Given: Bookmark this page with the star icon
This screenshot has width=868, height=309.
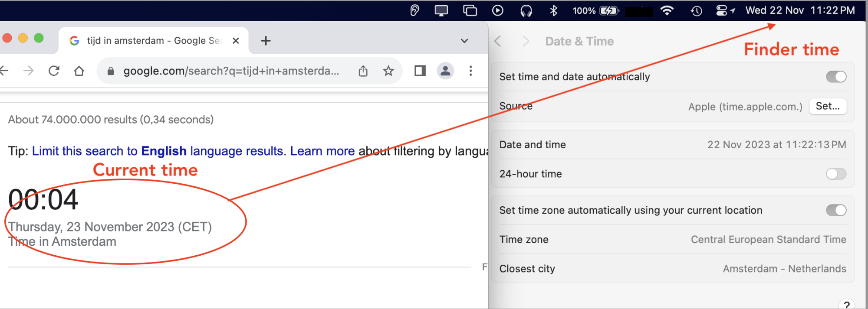Looking at the screenshot, I should pos(388,71).
